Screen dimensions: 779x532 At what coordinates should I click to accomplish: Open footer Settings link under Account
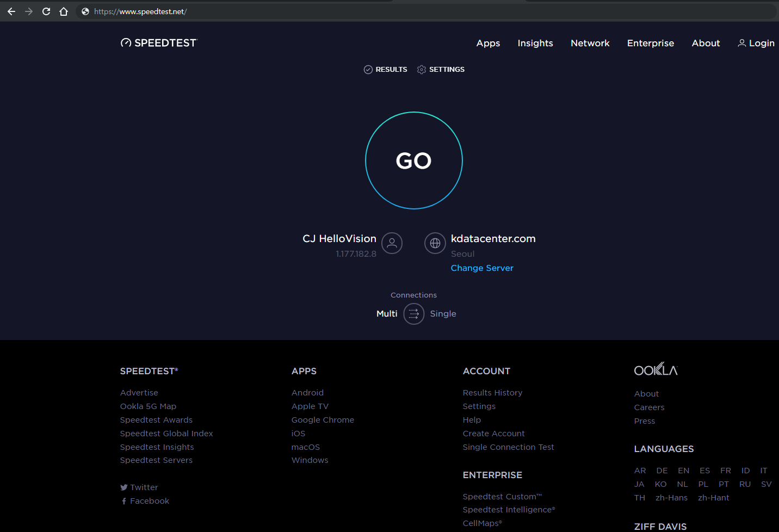pos(479,406)
